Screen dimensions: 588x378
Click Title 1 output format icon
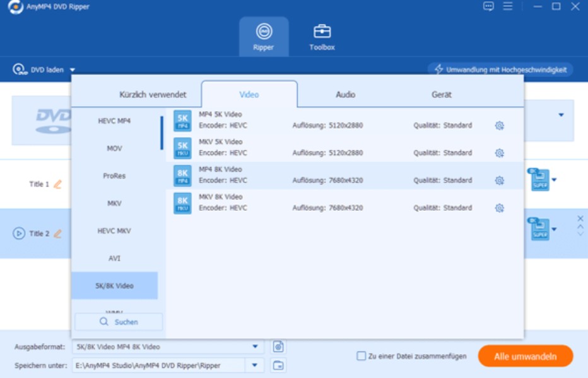pyautogui.click(x=539, y=180)
